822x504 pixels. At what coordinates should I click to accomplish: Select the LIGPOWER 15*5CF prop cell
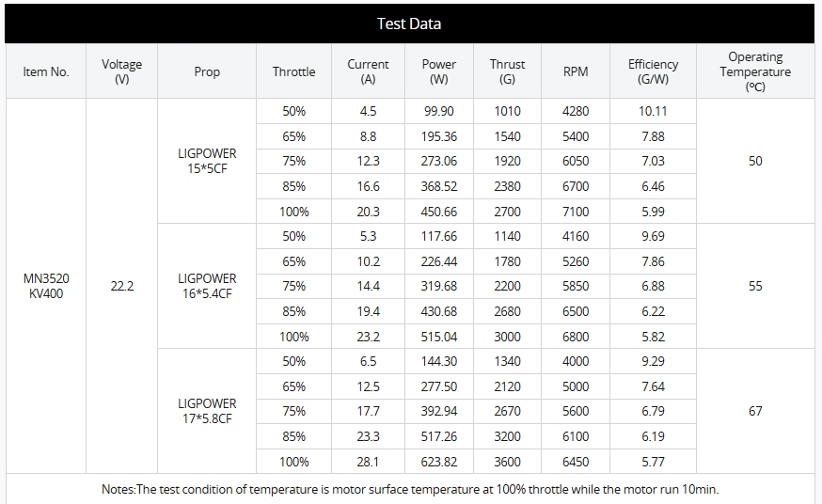(x=207, y=161)
